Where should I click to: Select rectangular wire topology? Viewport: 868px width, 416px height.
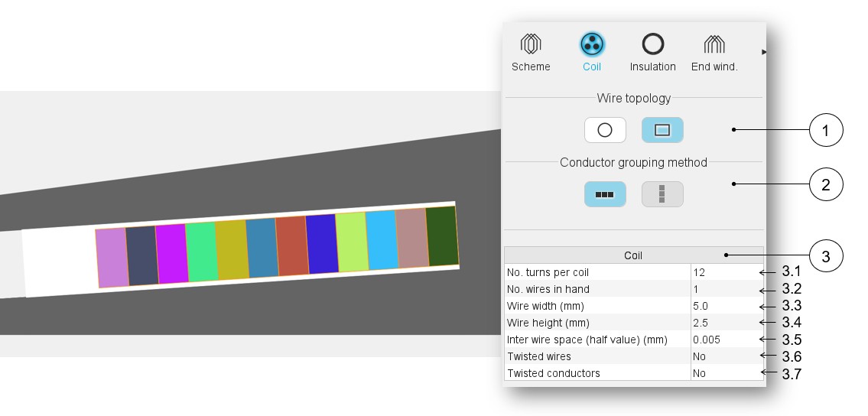click(662, 130)
